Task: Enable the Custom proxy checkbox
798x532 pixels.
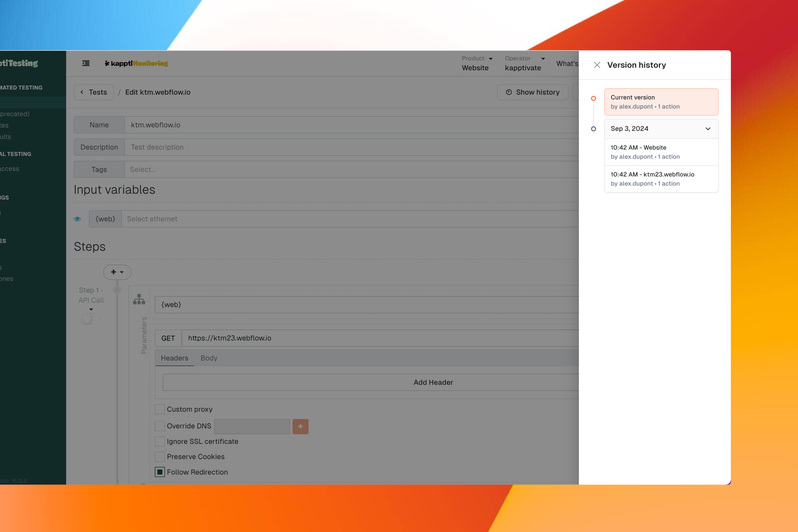Action: [160, 409]
